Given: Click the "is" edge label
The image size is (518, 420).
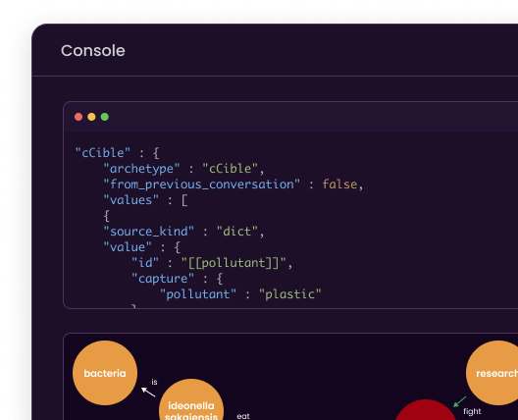Looking at the screenshot, I should [x=154, y=382].
